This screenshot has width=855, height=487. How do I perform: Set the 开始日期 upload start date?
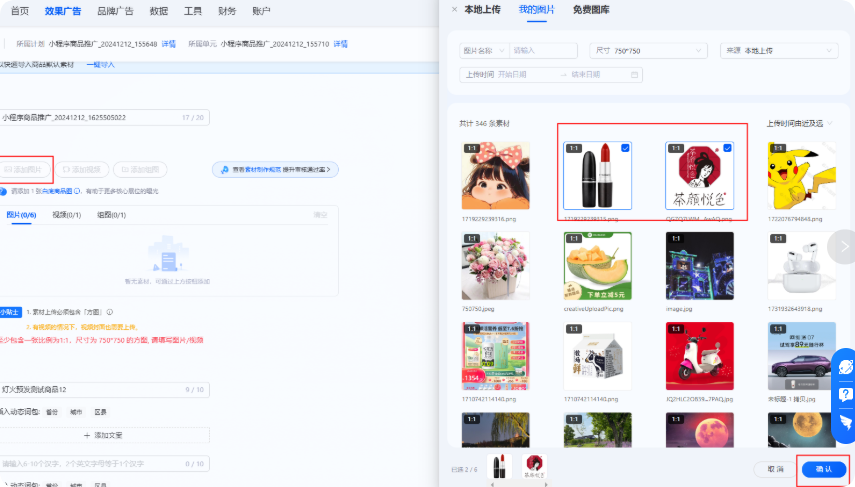[x=513, y=75]
